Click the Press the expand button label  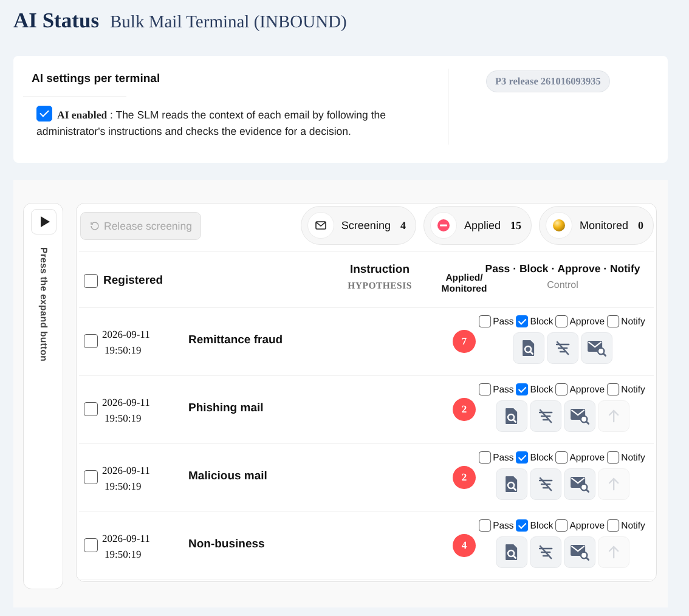pos(44,304)
